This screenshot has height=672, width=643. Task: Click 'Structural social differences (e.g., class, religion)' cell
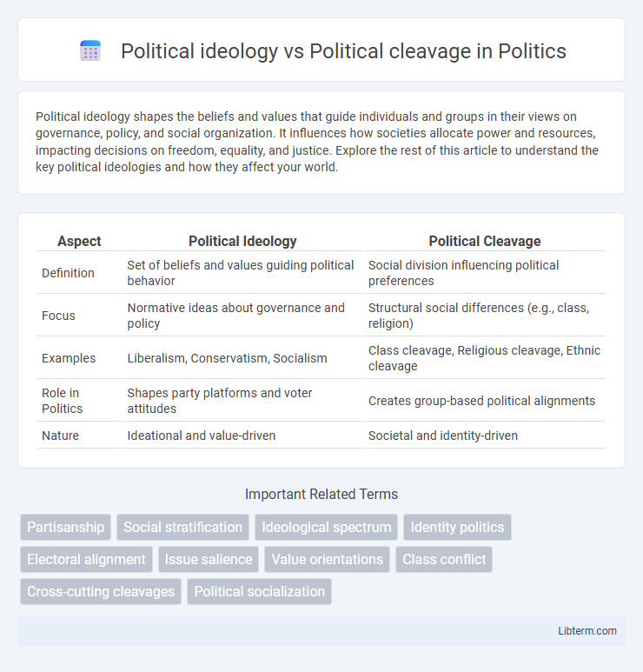click(485, 316)
